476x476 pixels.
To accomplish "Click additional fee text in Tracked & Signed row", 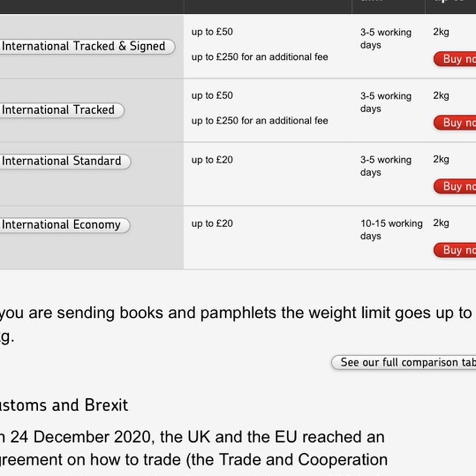I will (x=260, y=57).
